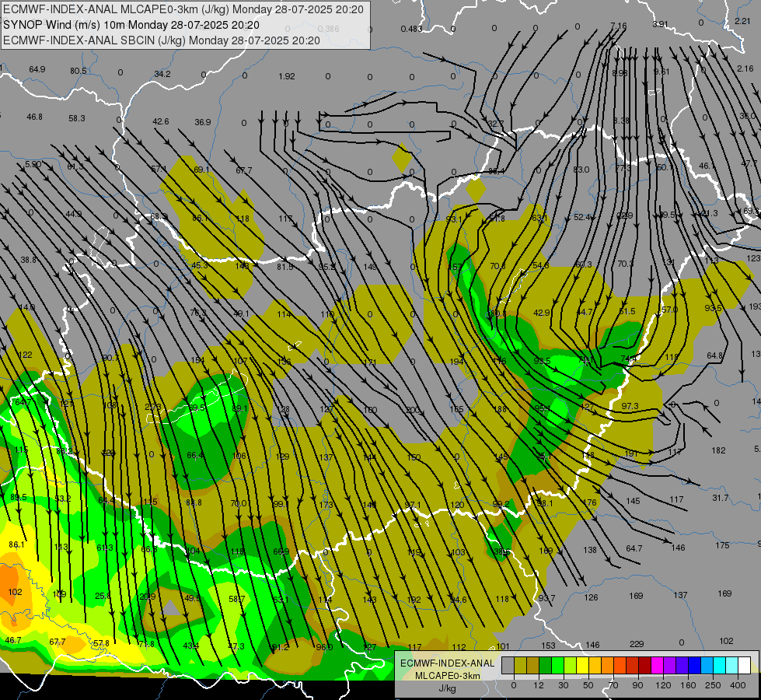Click the lime yellow-green legend swatch
This screenshot has width=761, height=700.
(571, 665)
